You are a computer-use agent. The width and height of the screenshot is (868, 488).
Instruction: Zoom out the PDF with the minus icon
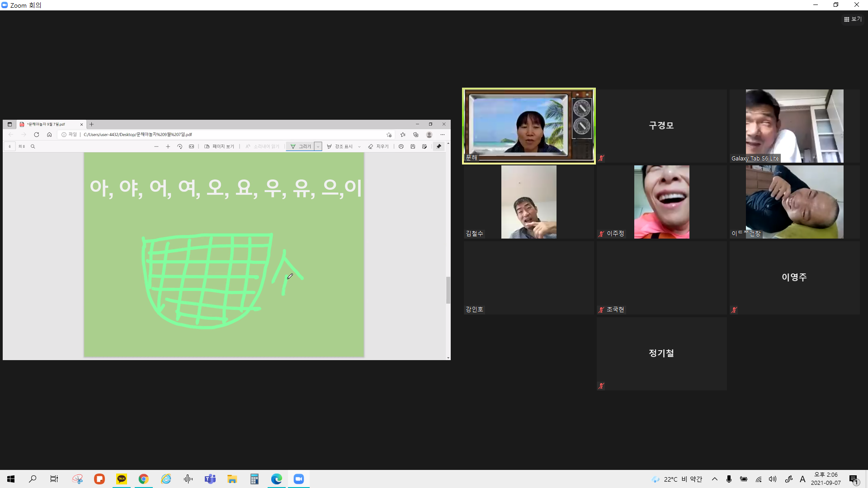click(156, 146)
